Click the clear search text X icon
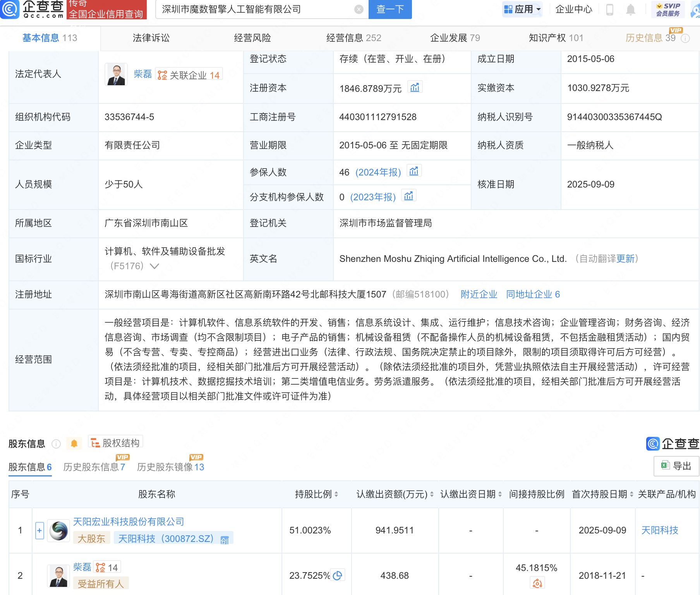The image size is (700, 595). [x=359, y=9]
